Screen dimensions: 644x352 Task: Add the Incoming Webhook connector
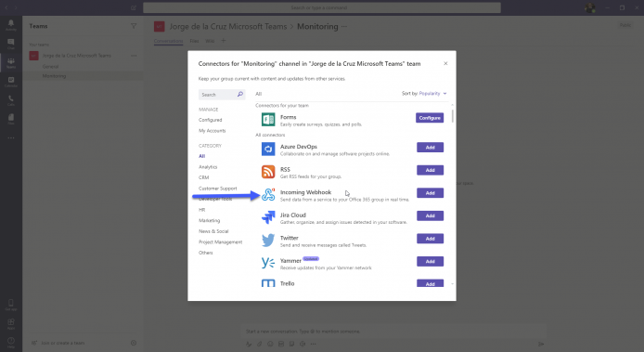(430, 193)
